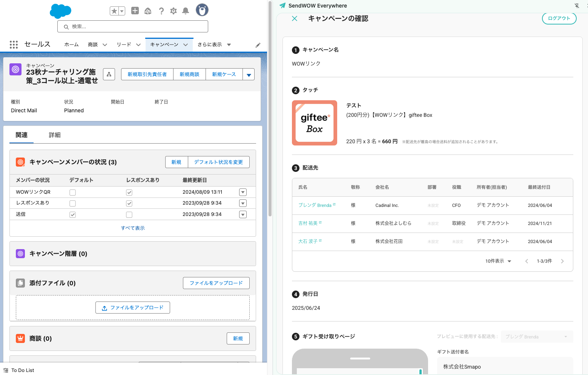Open the global create plus icon
Screen dimensions: 588x375
pos(135,11)
